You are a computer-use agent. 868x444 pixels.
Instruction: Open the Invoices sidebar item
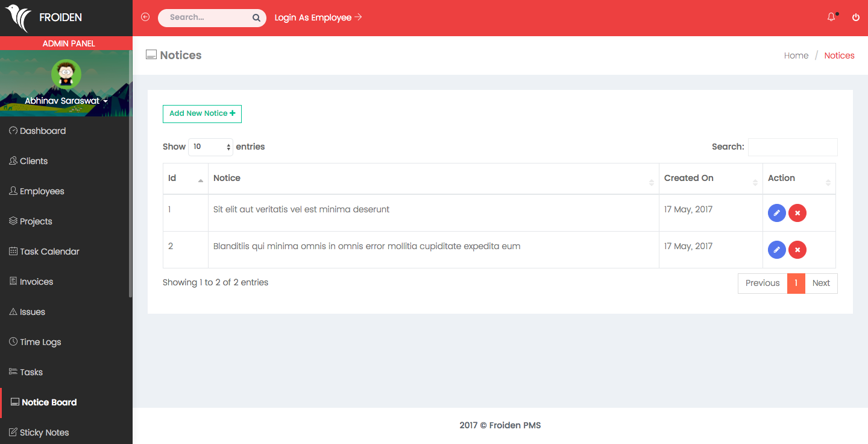pyautogui.click(x=36, y=282)
